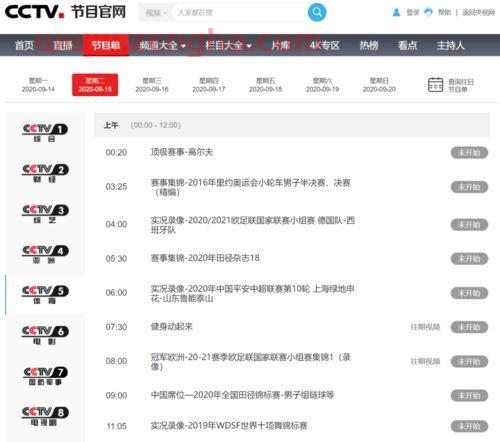The width and height of the screenshot is (500, 442).
Task: Click 未开始 button for the 08:00 program
Action: point(469,361)
